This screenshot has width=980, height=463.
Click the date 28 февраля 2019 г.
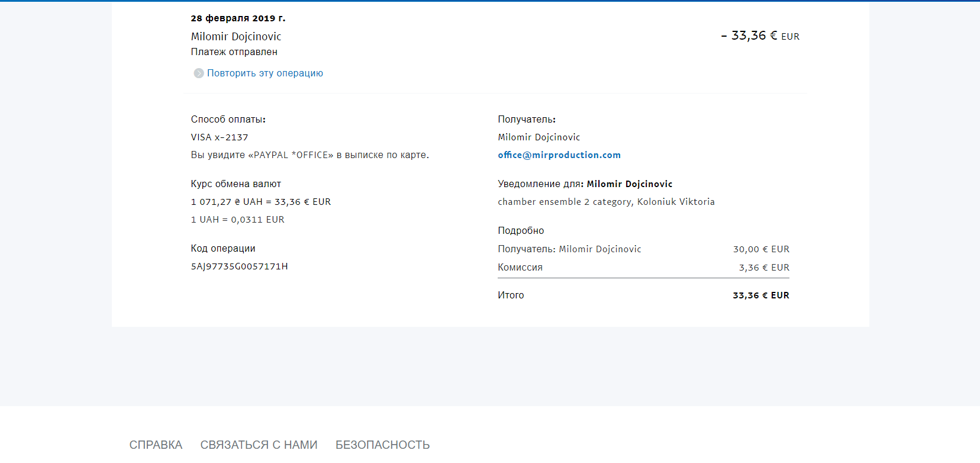tap(238, 18)
